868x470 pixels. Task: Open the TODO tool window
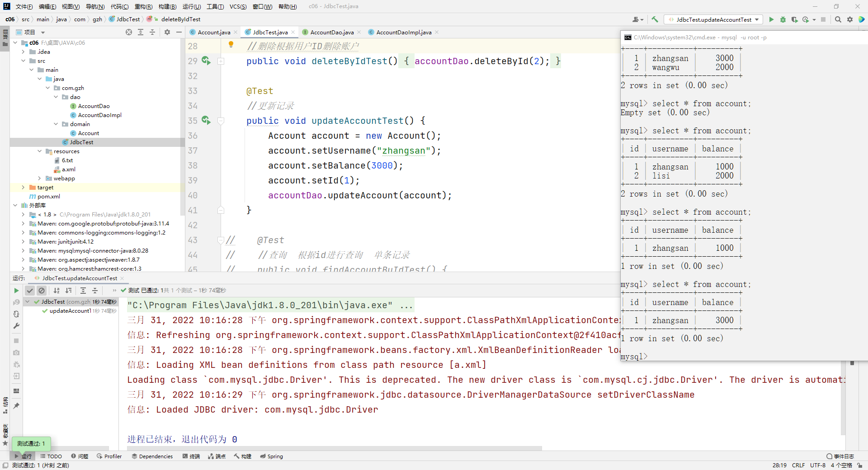coord(51,456)
